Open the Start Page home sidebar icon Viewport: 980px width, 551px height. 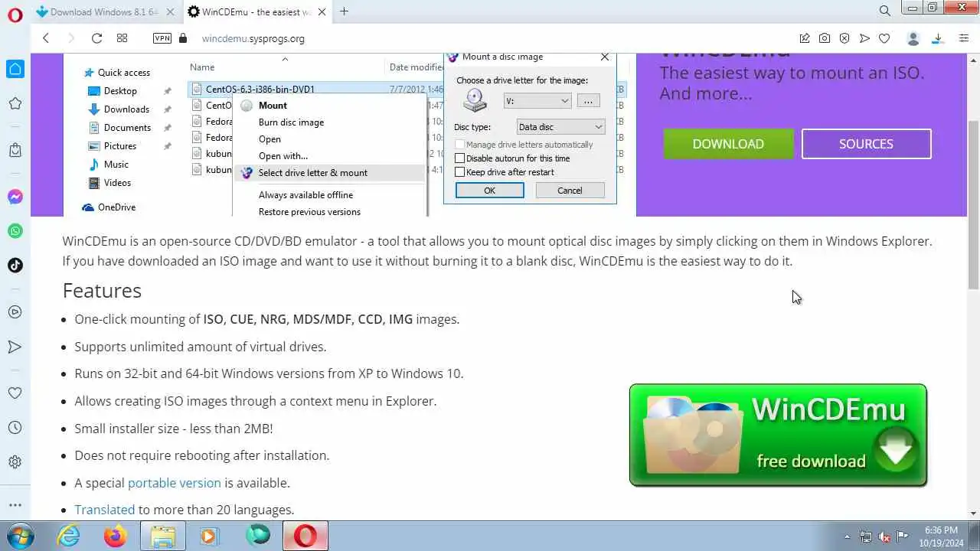15,69
